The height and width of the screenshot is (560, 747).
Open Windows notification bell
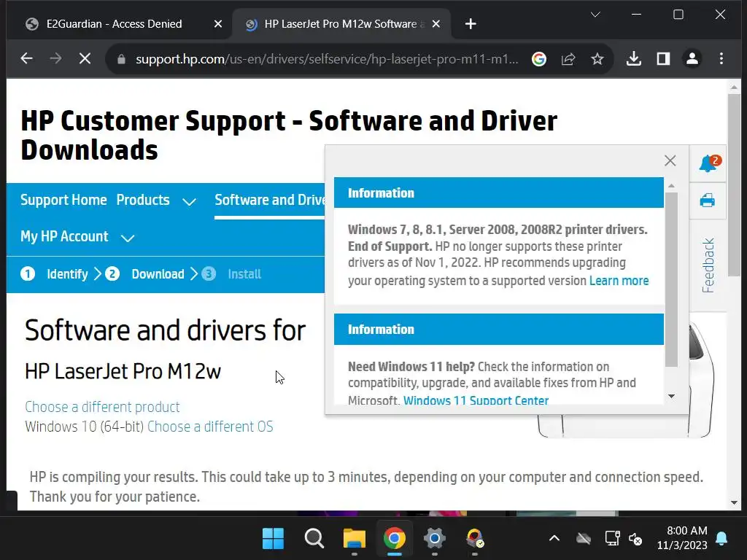(721, 539)
